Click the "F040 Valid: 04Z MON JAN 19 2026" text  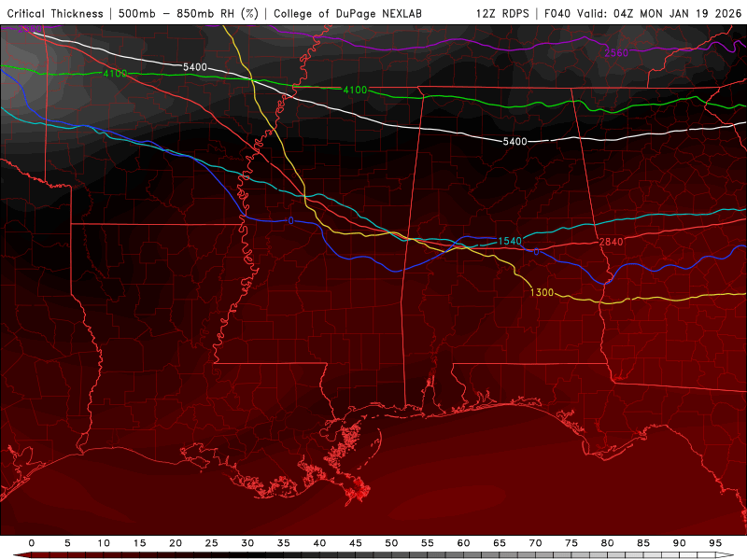[x=643, y=14]
